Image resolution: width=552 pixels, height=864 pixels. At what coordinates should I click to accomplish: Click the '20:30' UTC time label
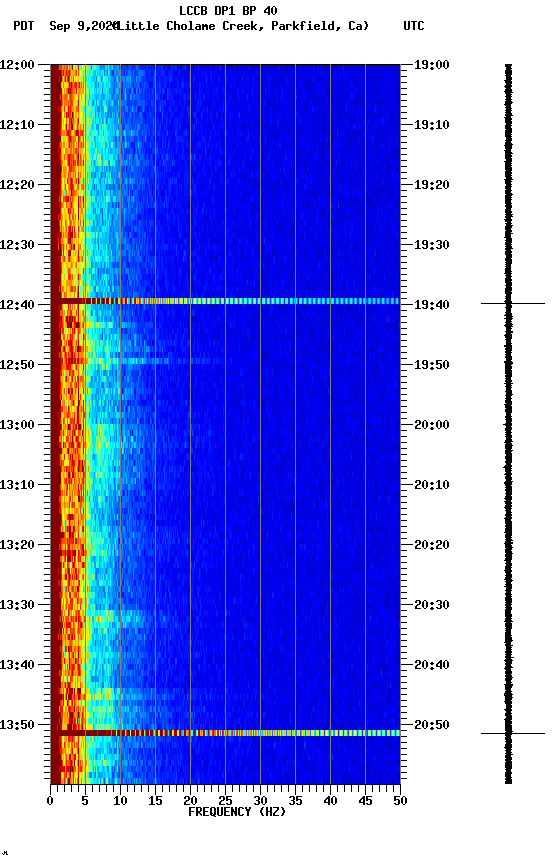432,606
